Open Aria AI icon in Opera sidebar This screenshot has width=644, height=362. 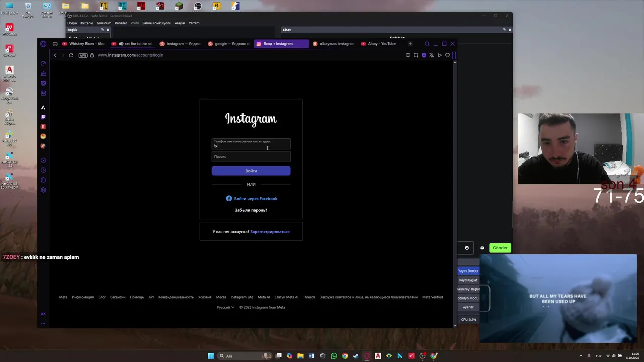[x=43, y=107]
